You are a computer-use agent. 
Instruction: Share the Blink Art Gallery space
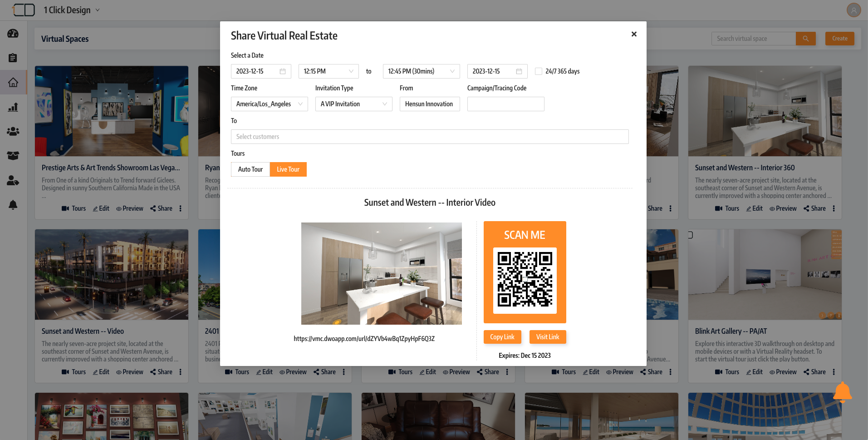pos(814,372)
